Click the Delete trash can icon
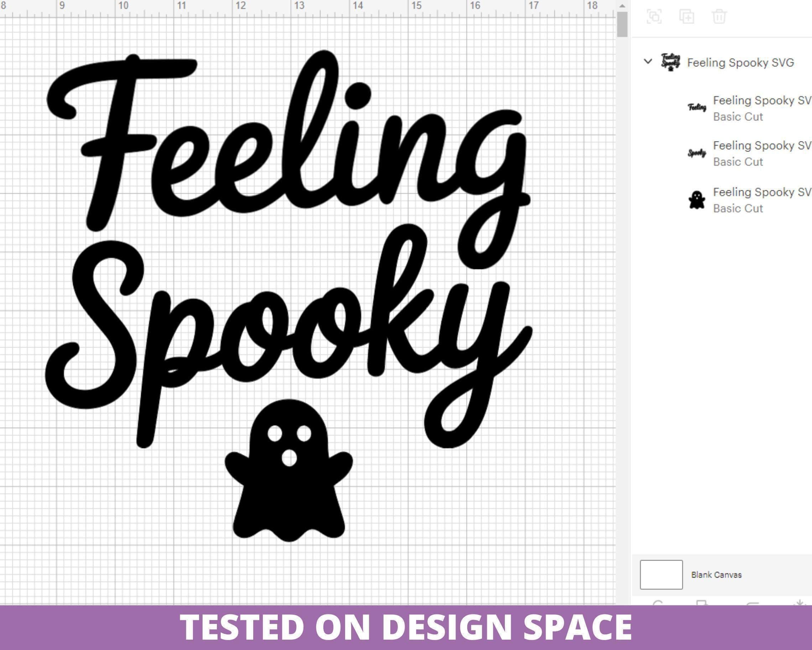This screenshot has height=650, width=812. click(x=719, y=17)
